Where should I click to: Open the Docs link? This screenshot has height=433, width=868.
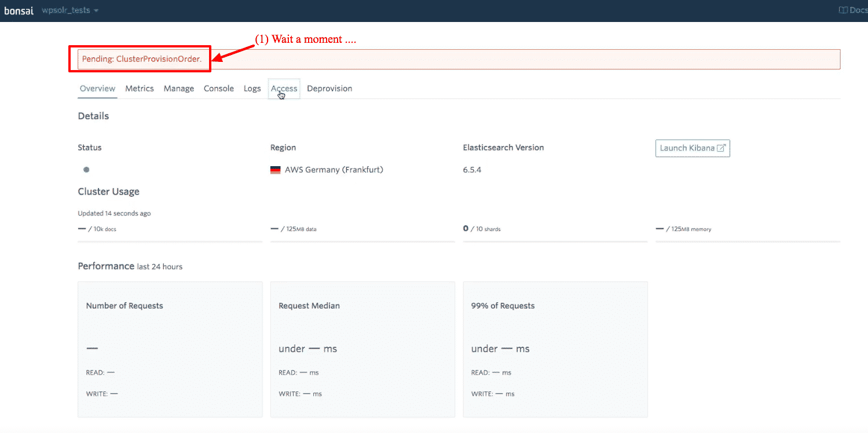point(853,10)
